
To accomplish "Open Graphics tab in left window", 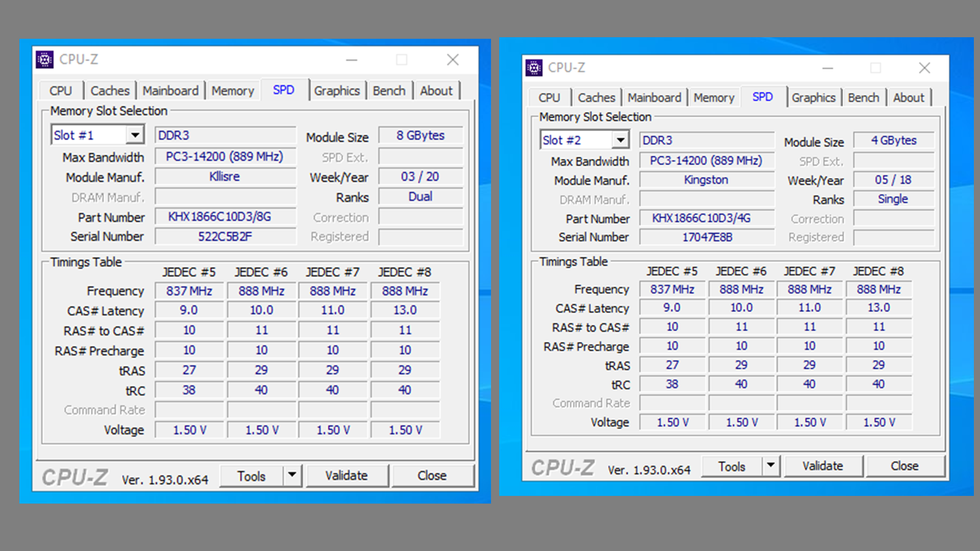I will coord(337,91).
